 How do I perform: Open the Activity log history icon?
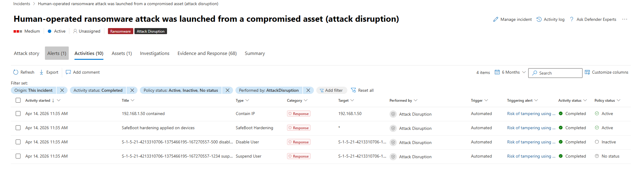(539, 19)
